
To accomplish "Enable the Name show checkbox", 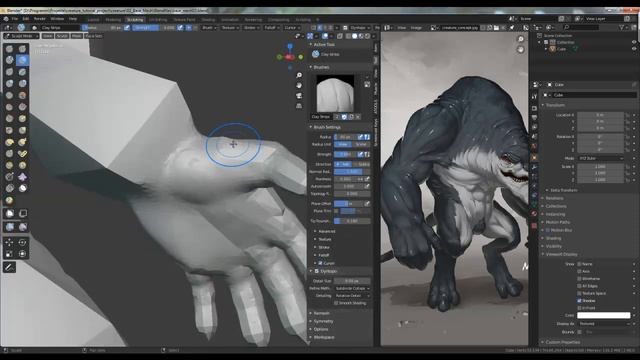I will (579, 264).
